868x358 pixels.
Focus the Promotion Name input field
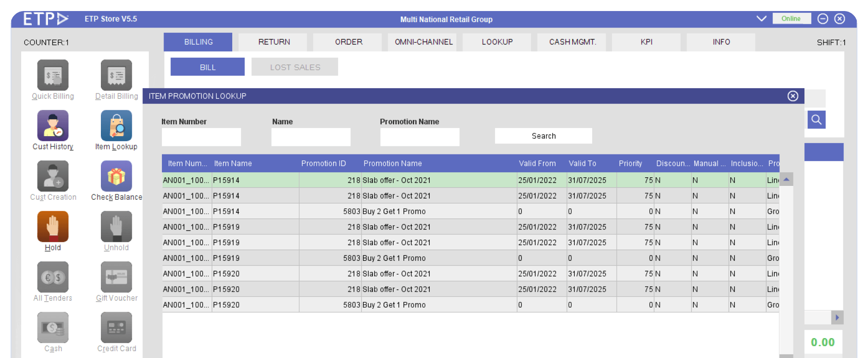[x=420, y=137]
